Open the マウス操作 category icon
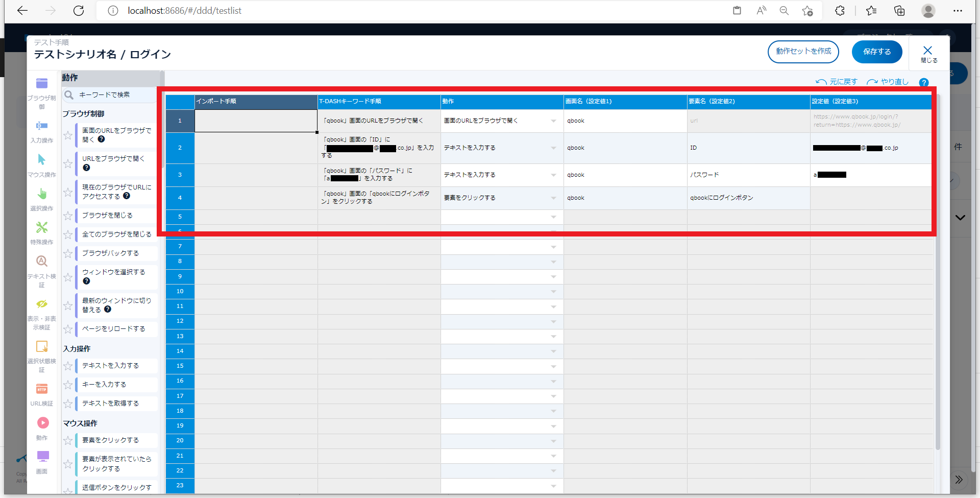The height and width of the screenshot is (498, 980). coord(42,160)
